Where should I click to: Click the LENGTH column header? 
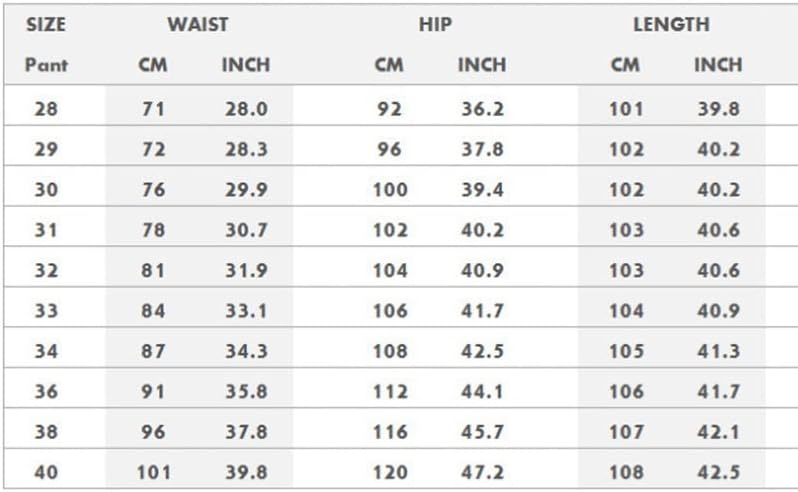point(671,24)
